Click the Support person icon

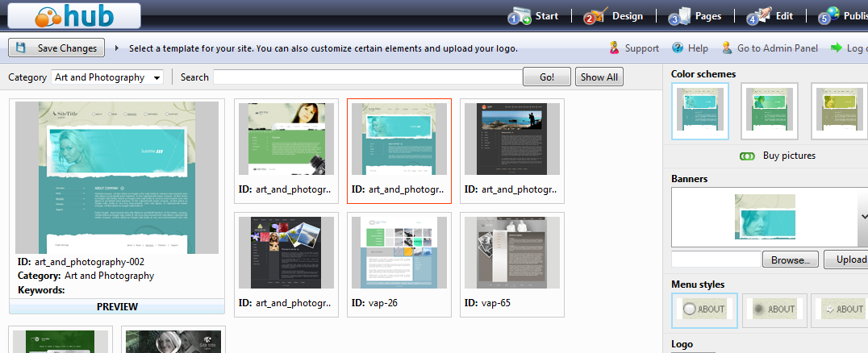[x=615, y=48]
